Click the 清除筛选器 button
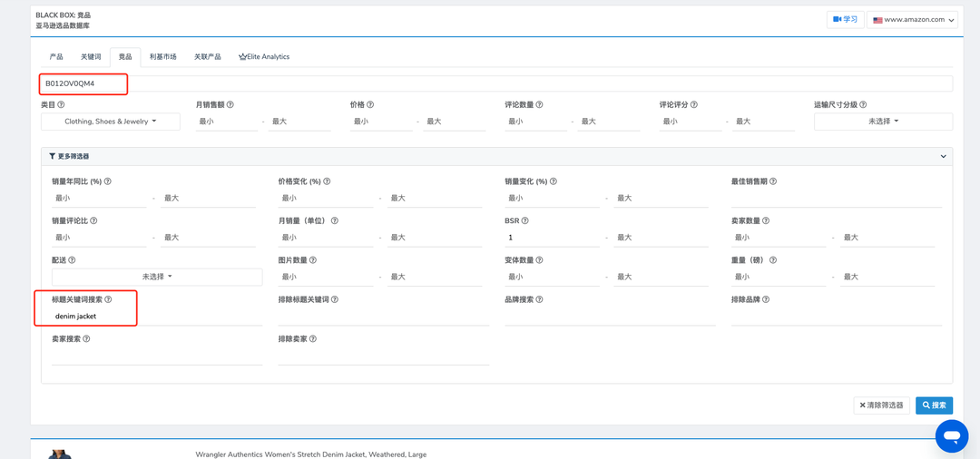This screenshot has width=980, height=459. 881,405
